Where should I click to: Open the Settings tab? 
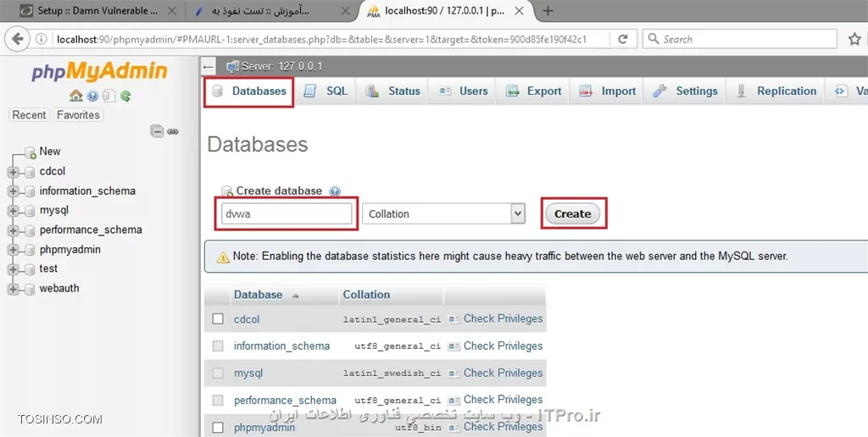pos(685,91)
